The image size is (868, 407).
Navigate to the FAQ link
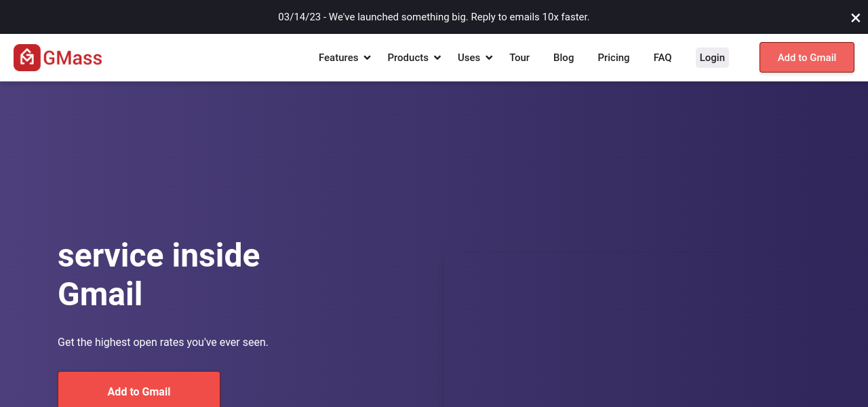pos(663,58)
